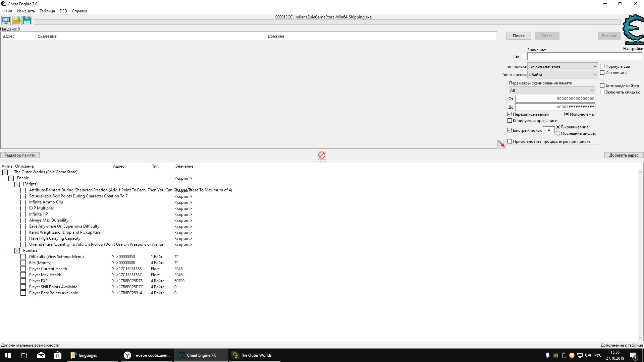Open Настройки settings link
644x362 pixels.
(633, 49)
